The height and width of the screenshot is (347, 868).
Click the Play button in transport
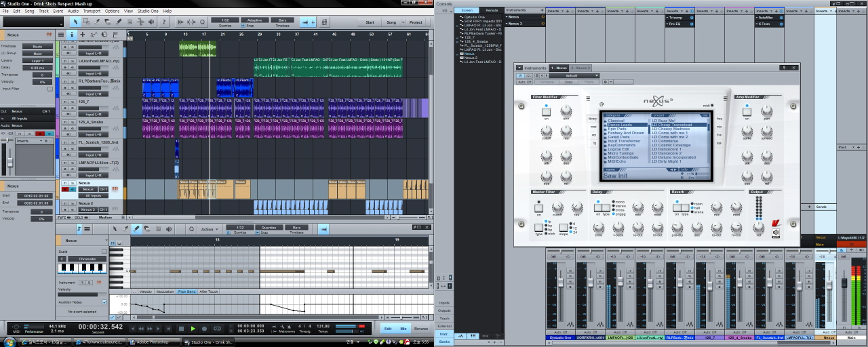click(x=193, y=329)
